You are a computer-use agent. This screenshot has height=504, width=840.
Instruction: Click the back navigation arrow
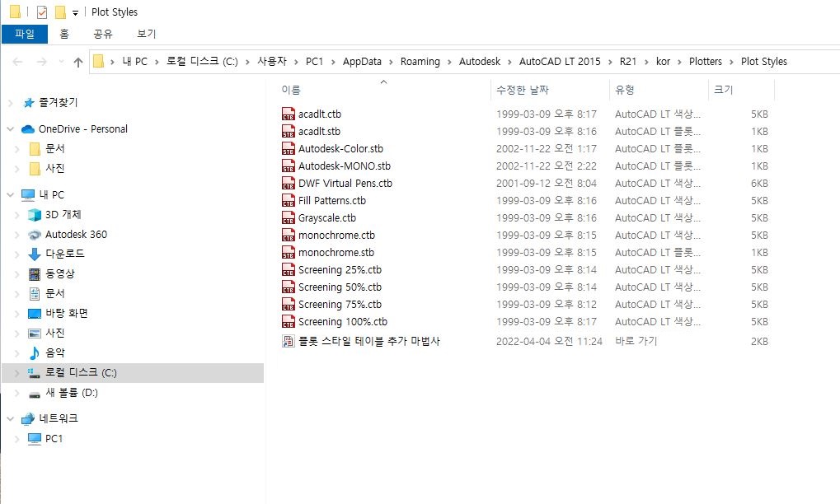17,61
